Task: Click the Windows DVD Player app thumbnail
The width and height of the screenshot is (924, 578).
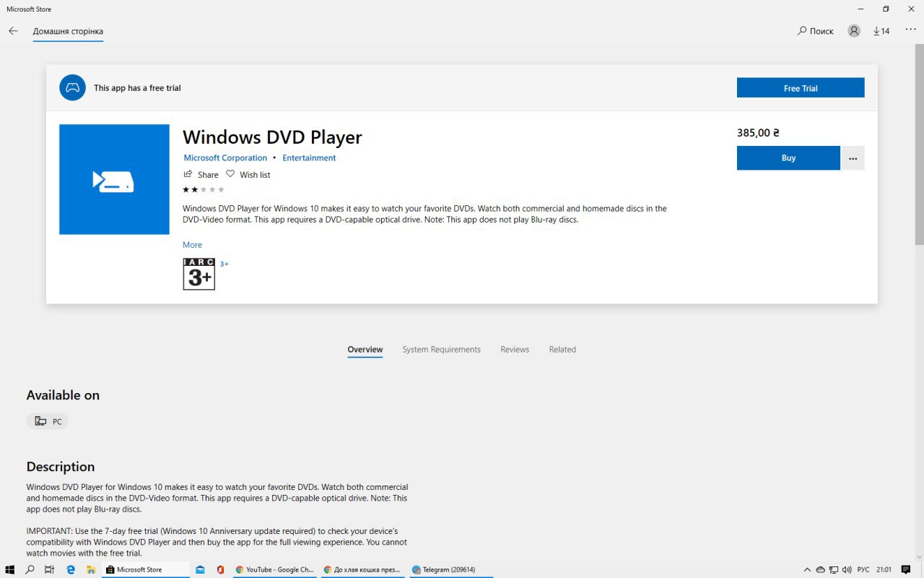Action: pos(114,179)
